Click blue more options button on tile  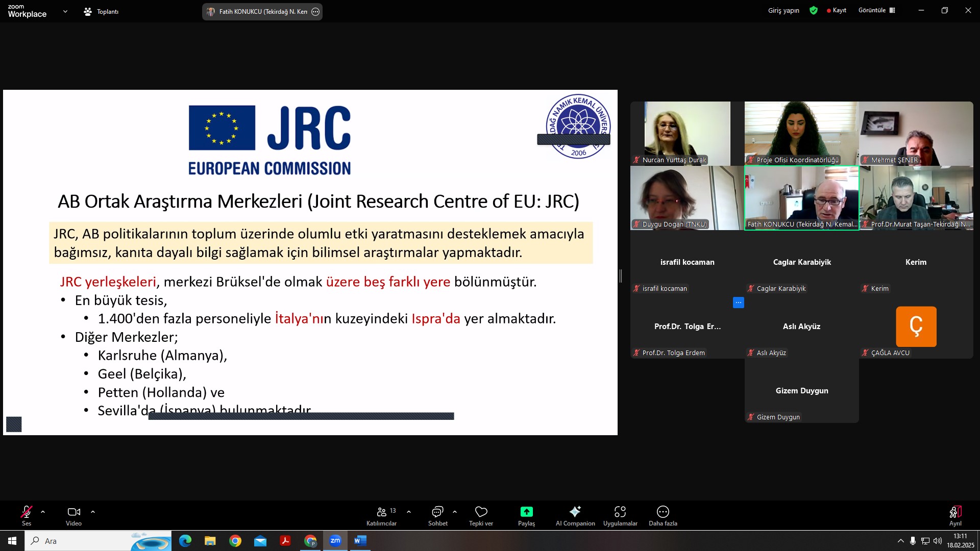[x=738, y=303]
